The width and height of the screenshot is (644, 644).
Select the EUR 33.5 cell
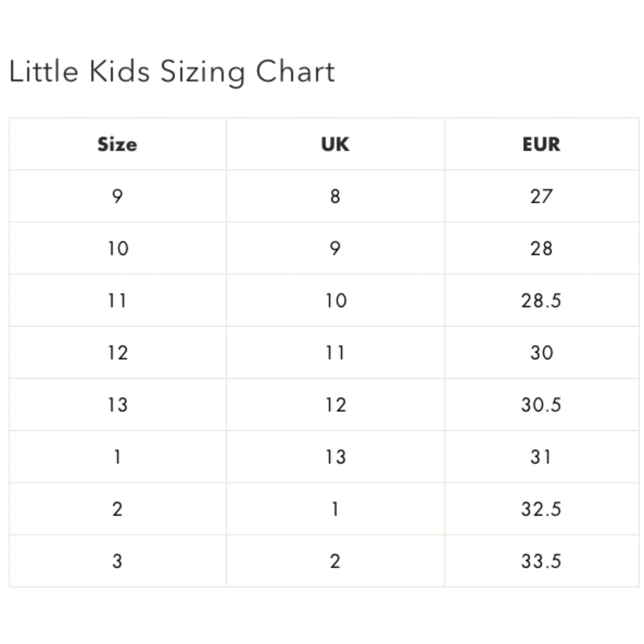coord(541,561)
